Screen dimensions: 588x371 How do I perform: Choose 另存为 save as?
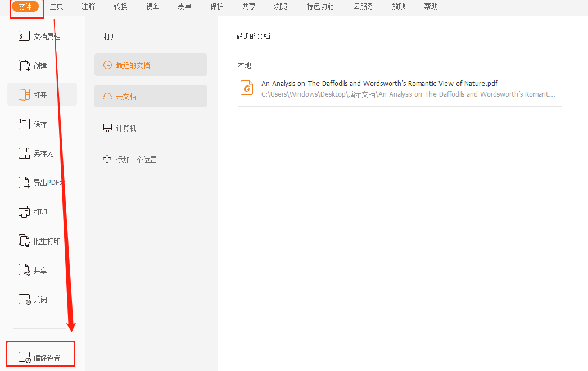pyautogui.click(x=35, y=153)
